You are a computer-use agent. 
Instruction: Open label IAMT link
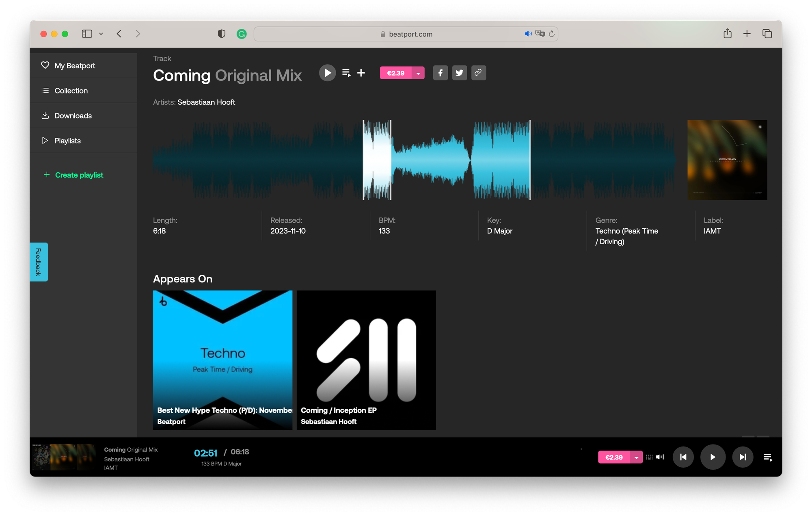click(712, 231)
